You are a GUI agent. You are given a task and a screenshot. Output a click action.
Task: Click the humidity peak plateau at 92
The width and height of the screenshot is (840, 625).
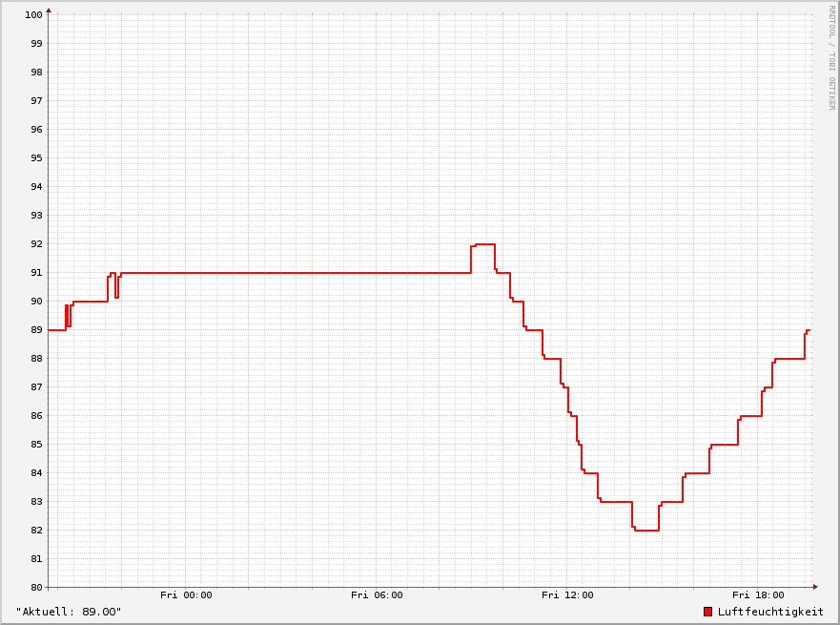pyautogui.click(x=484, y=244)
